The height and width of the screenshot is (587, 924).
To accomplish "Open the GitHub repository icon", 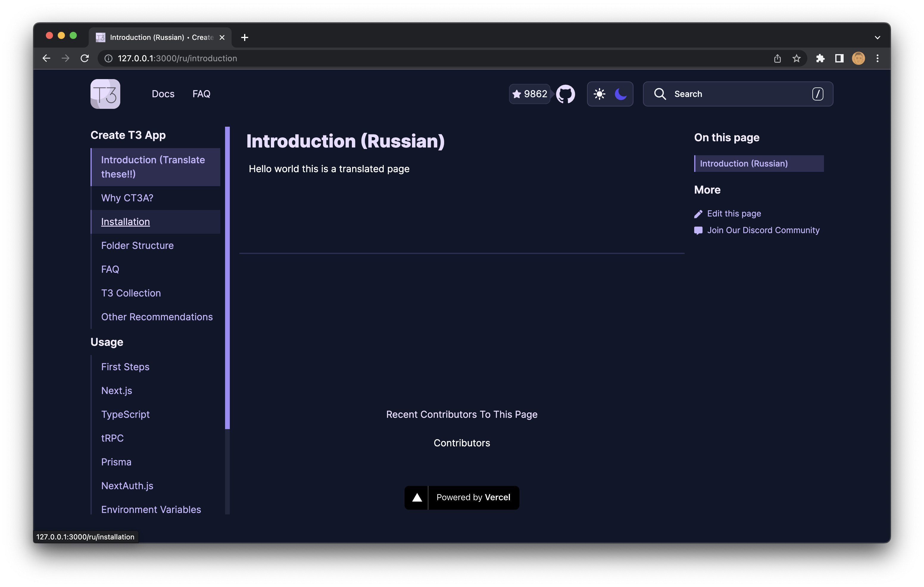I will (565, 94).
